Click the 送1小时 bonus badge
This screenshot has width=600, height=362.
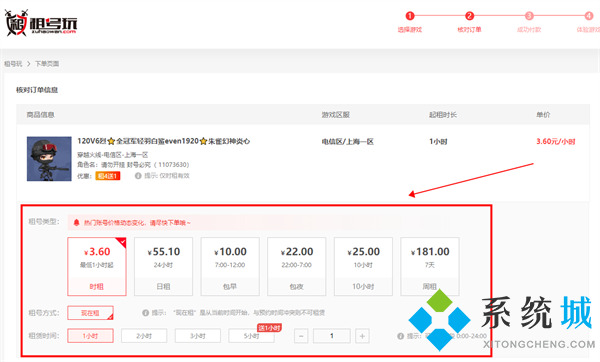click(x=269, y=328)
